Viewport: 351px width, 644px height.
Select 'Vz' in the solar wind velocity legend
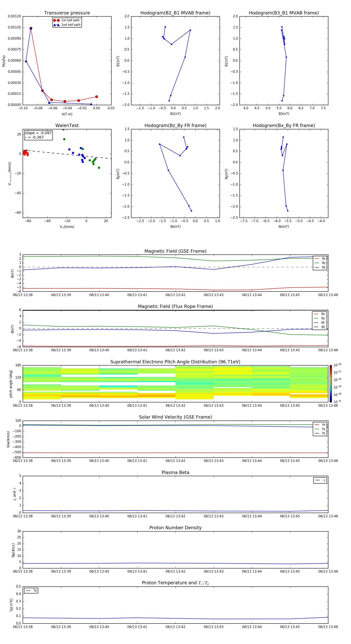(x=320, y=433)
